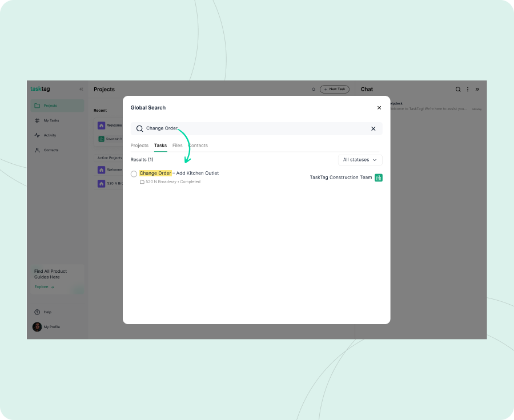The image size is (514, 420).
Task: Go to Contacts in sidebar
Action: 51,150
